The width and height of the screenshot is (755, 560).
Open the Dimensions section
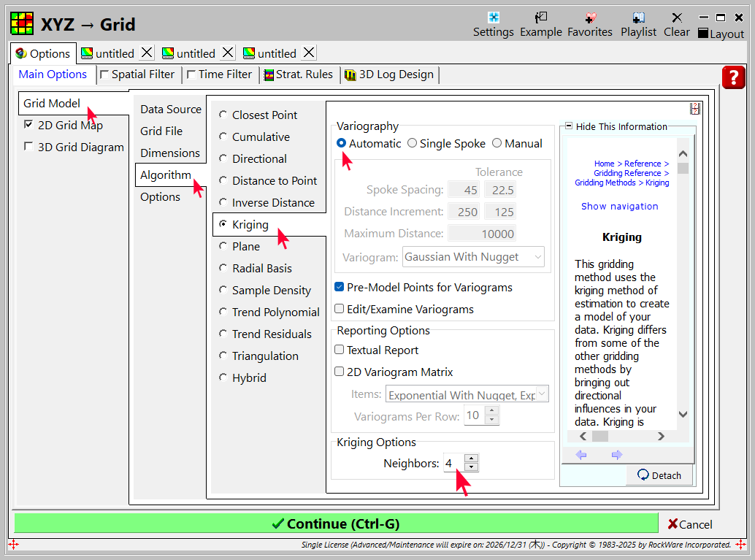point(169,153)
